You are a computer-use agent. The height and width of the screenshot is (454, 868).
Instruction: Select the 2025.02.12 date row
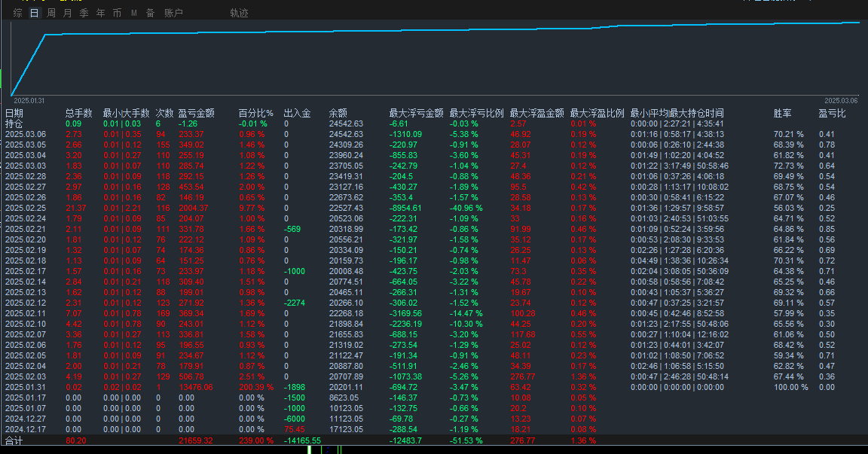26,303
